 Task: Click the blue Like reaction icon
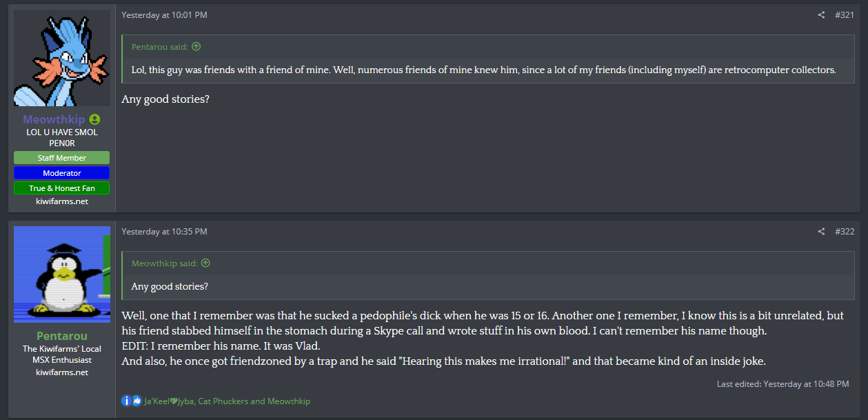click(x=137, y=401)
